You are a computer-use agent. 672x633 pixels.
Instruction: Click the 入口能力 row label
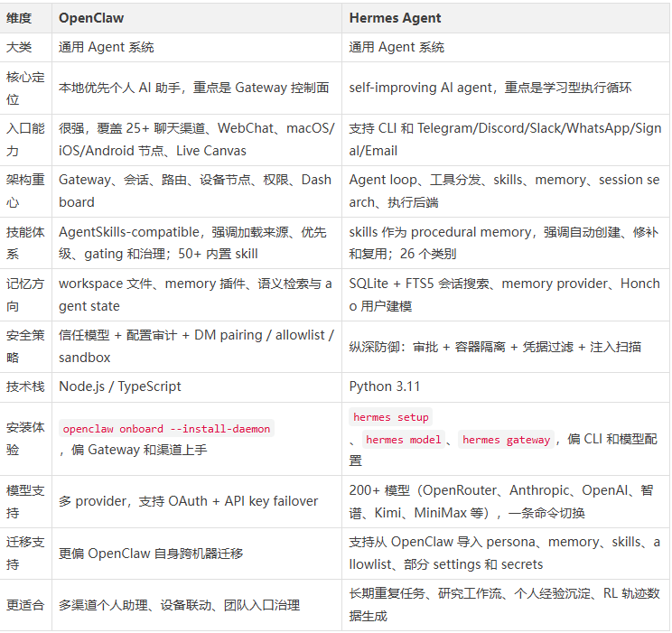coord(25,139)
